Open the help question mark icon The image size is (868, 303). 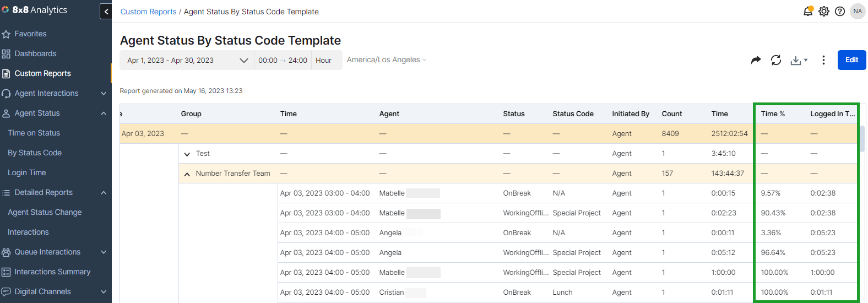840,11
